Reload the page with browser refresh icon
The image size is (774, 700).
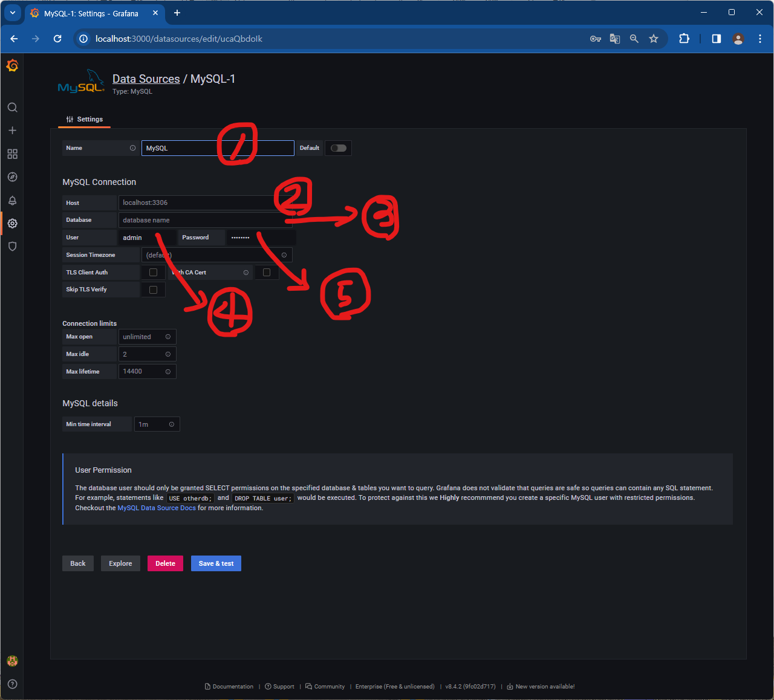point(57,39)
